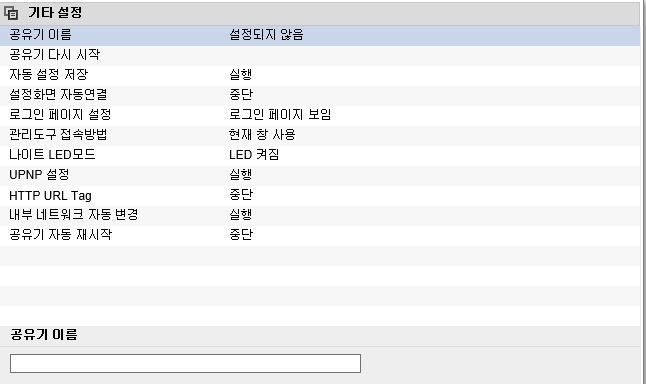Click the 현재 창 사용 value
Screen dimensions: 646x384
[x=262, y=135]
